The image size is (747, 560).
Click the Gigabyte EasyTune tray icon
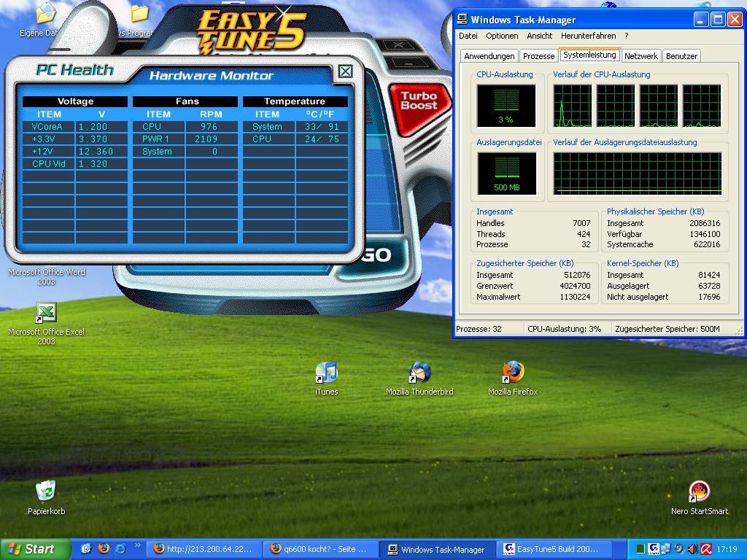pos(653,550)
